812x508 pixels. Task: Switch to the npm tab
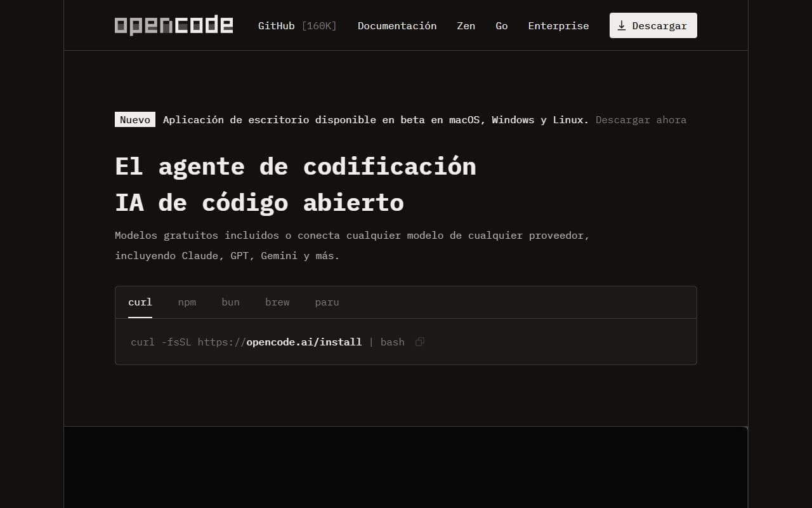[x=187, y=302]
